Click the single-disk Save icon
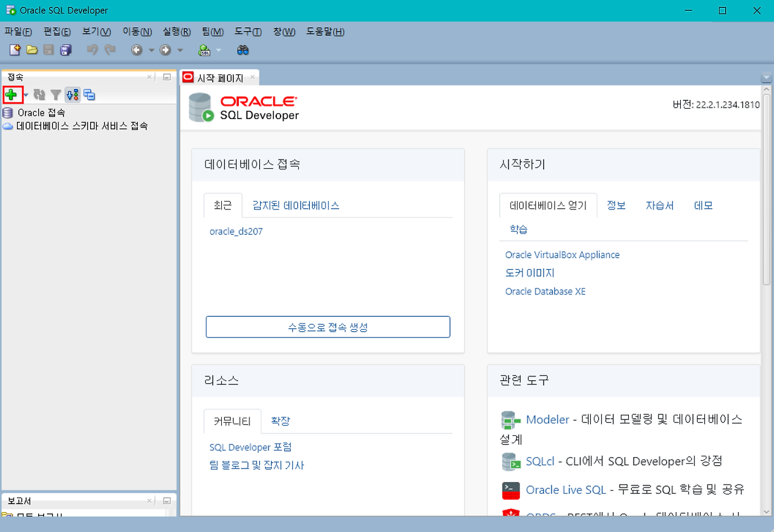 pos(49,50)
